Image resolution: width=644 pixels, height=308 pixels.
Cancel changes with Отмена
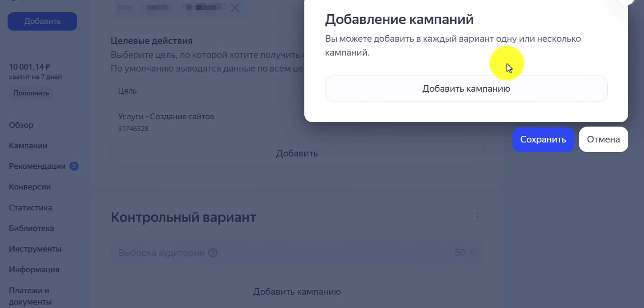[x=603, y=139]
